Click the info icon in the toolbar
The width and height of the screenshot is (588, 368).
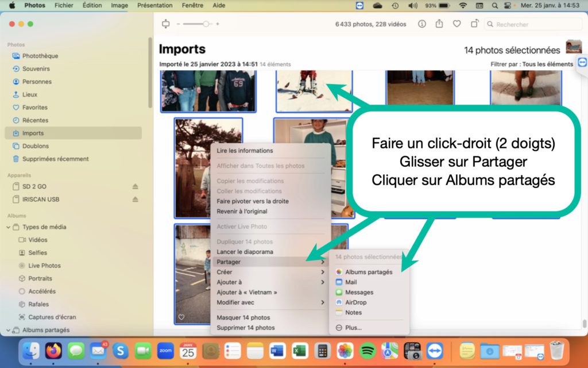point(422,24)
